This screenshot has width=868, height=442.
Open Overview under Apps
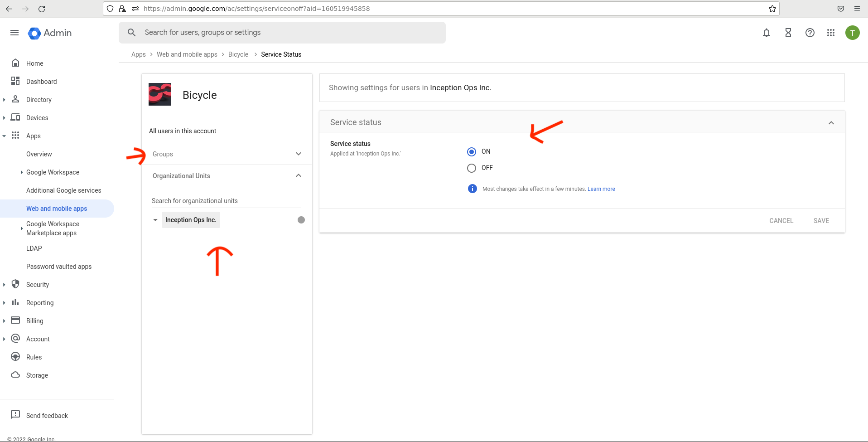(39, 154)
